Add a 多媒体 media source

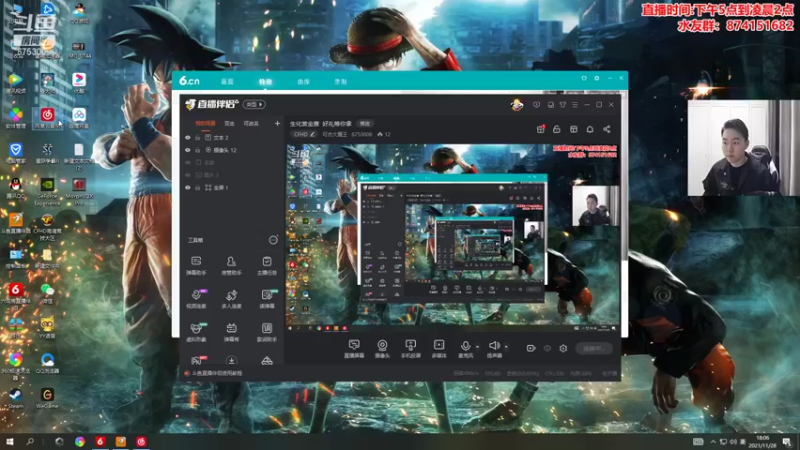tap(439, 349)
